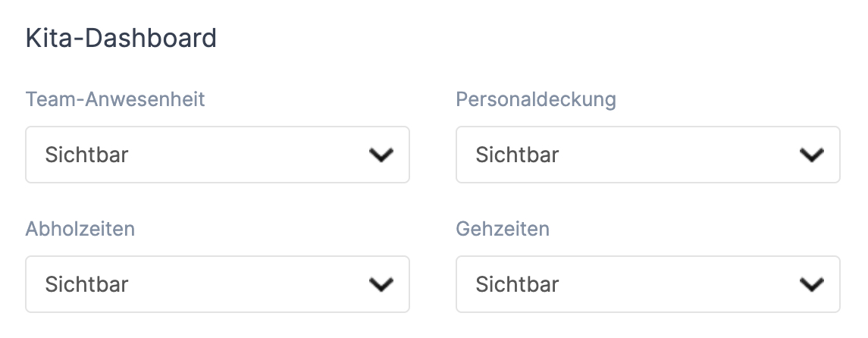Image resolution: width=868 pixels, height=338 pixels.
Task: Click the Gehzeiten field label
Action: (503, 229)
